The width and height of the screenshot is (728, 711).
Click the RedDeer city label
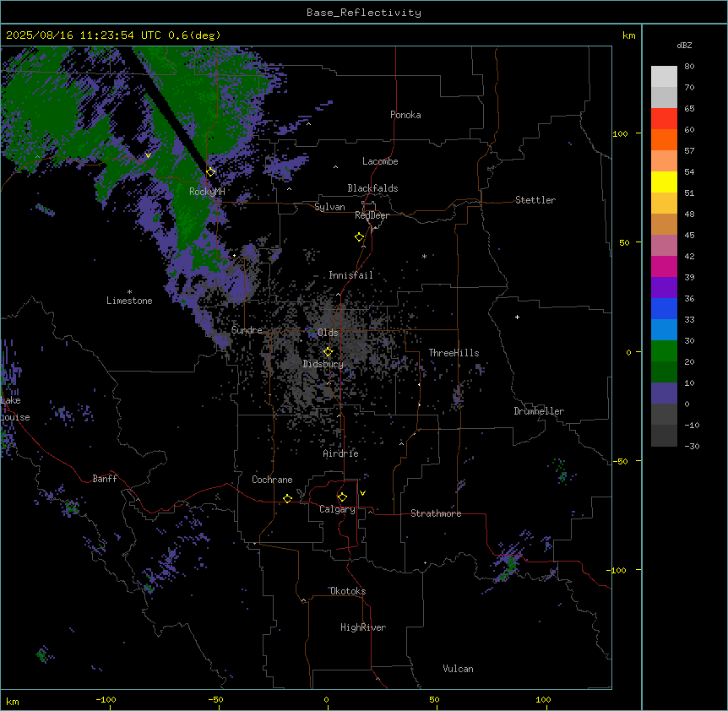coord(372,215)
